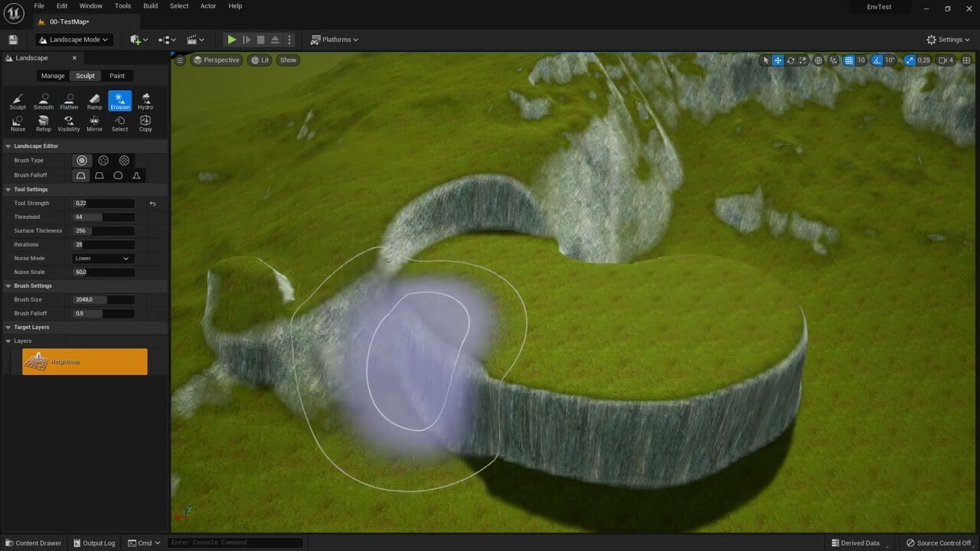Choose the Copy landscape tool
This screenshot has width=980, height=551.
pos(145,122)
